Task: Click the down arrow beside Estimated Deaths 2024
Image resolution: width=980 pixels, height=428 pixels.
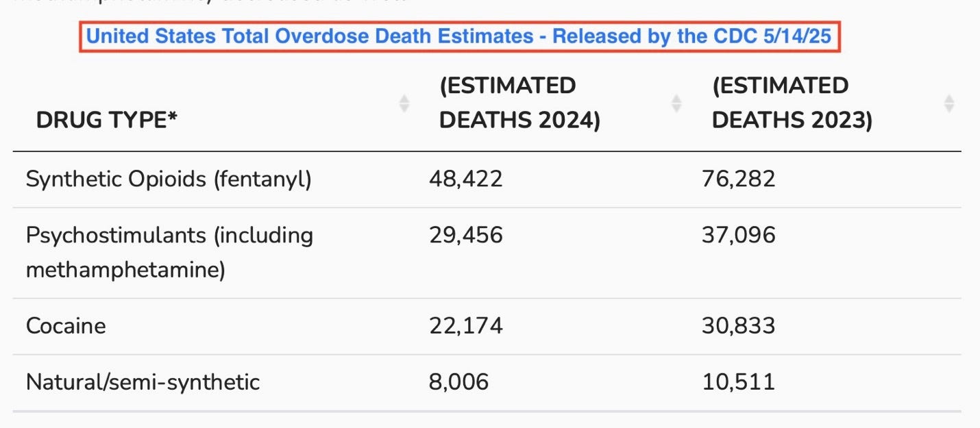Action: (x=677, y=108)
